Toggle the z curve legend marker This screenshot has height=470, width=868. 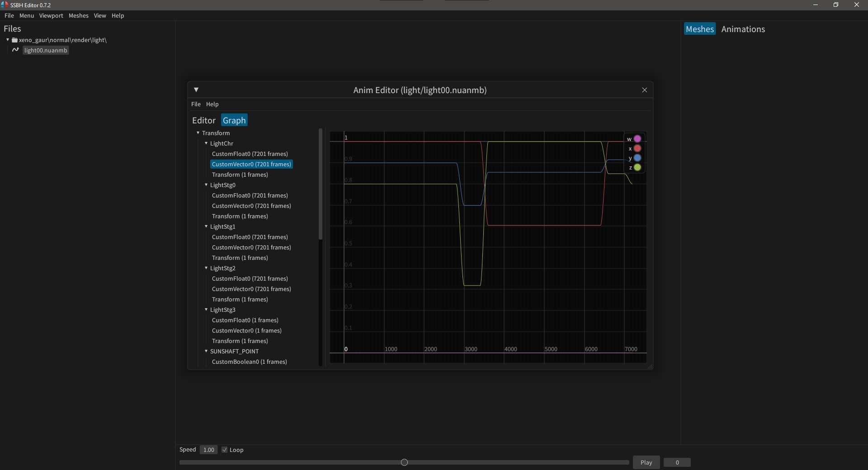637,167
